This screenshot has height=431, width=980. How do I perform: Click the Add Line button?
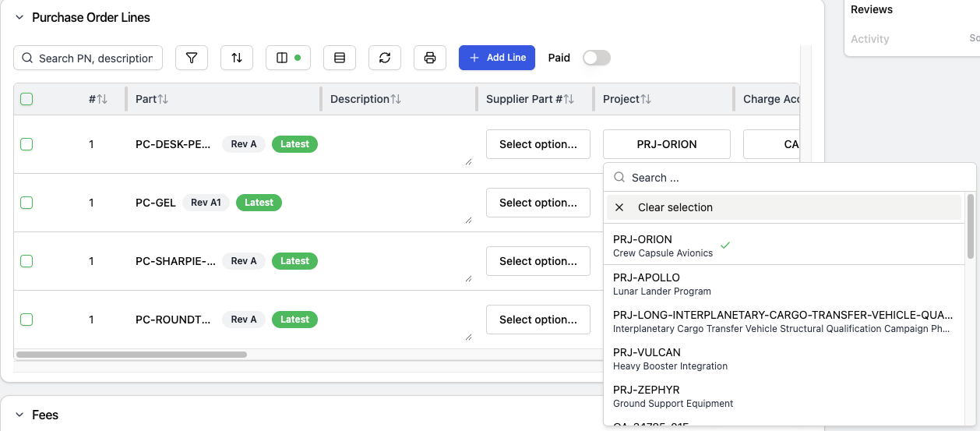(497, 58)
